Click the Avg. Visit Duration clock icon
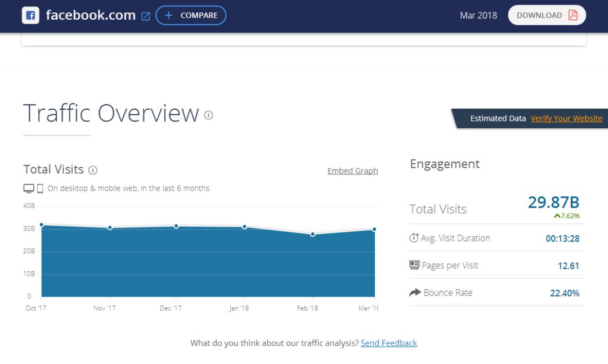The image size is (608, 364). pos(414,237)
